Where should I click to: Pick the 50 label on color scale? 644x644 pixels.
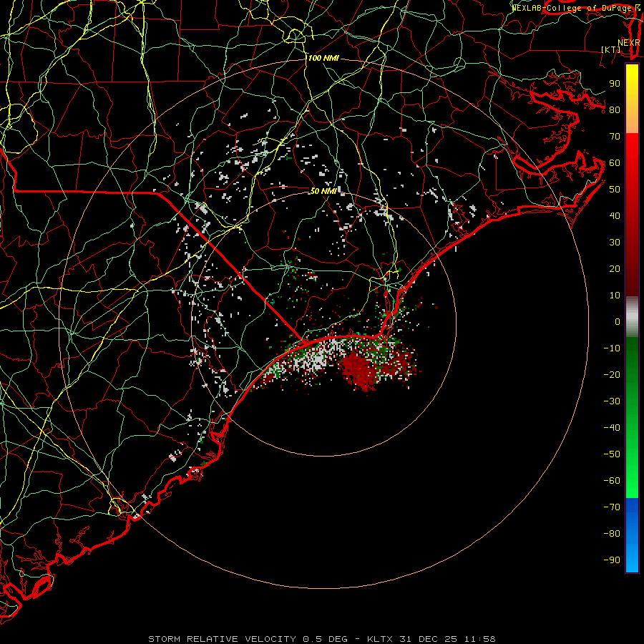[x=615, y=190]
